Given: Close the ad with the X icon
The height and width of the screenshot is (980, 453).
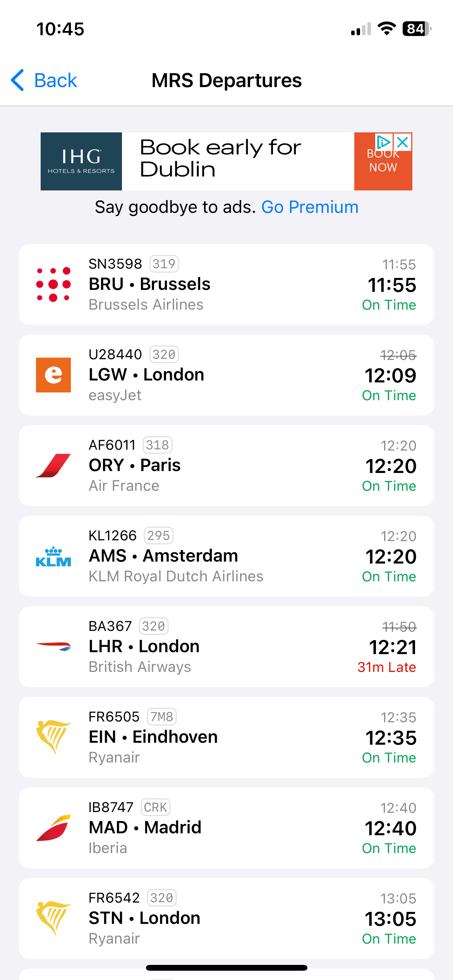Looking at the screenshot, I should pyautogui.click(x=403, y=142).
